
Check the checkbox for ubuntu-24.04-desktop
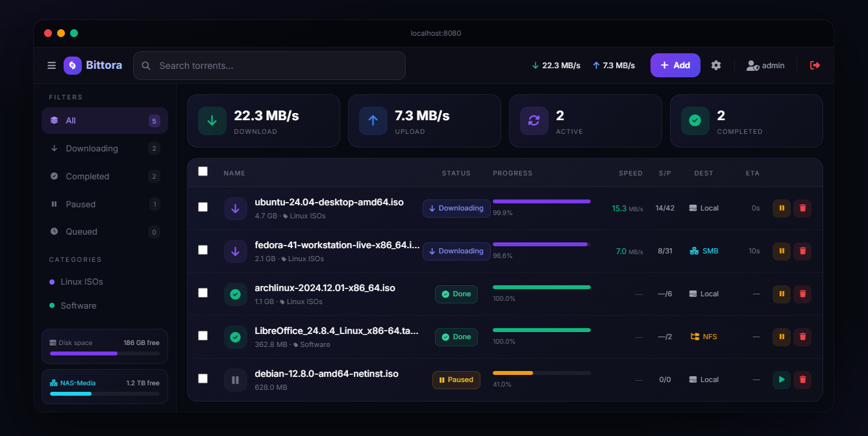click(203, 207)
